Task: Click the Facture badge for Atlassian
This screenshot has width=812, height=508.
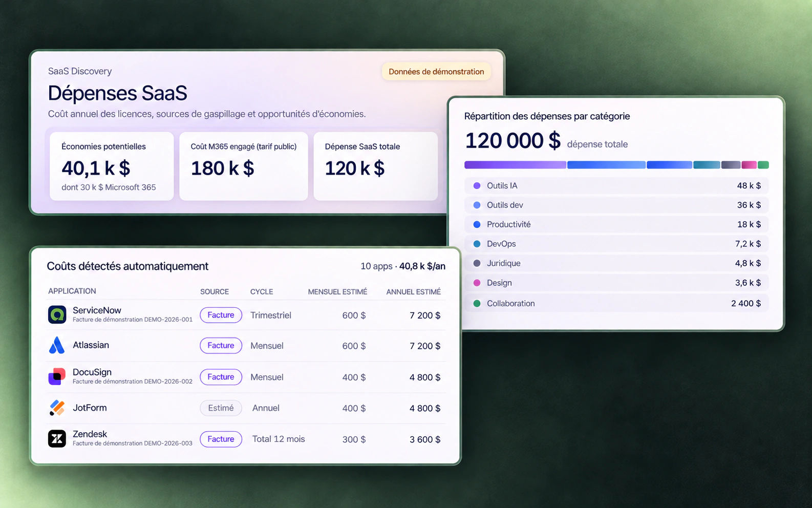Action: [x=221, y=346]
